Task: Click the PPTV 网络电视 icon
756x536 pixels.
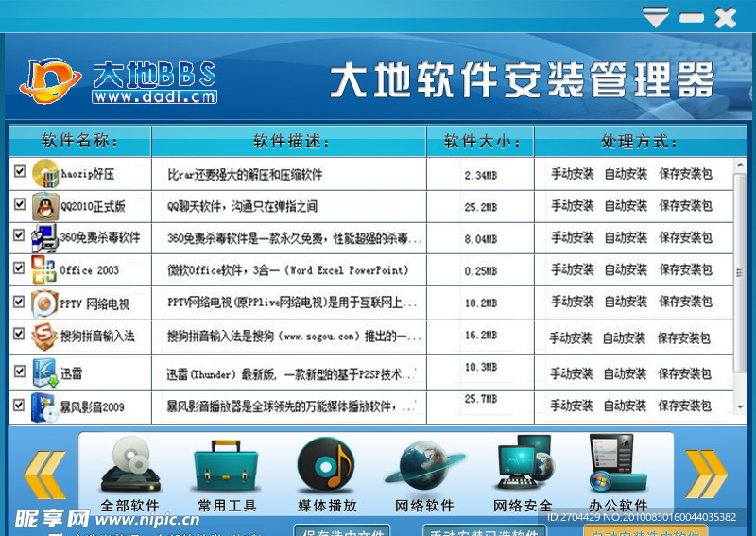Action: 44,303
